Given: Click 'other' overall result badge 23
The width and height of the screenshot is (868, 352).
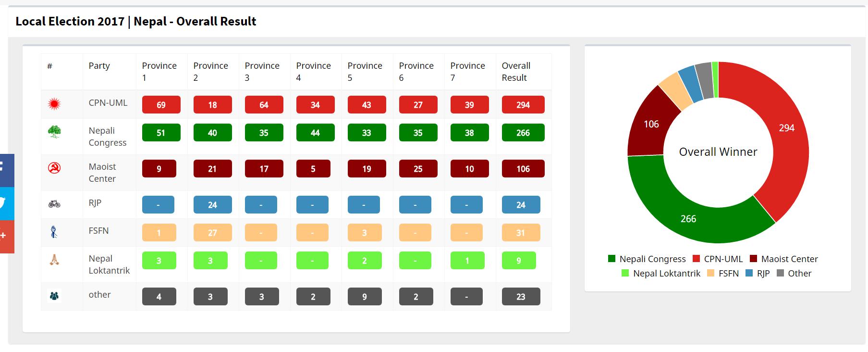Looking at the screenshot, I should pos(521,297).
